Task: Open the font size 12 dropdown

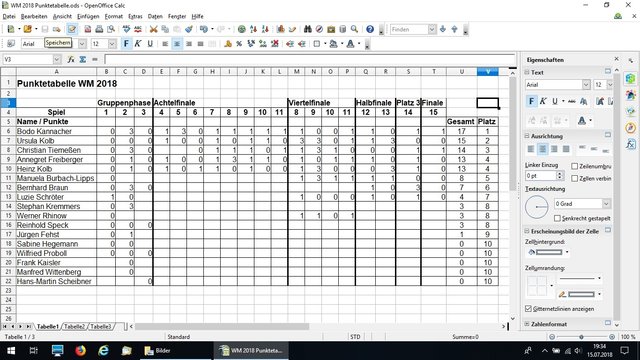Action: [x=112, y=44]
